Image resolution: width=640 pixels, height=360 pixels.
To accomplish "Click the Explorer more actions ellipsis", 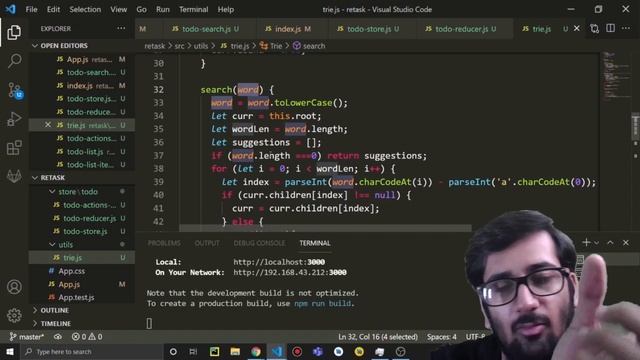I will click(121, 28).
